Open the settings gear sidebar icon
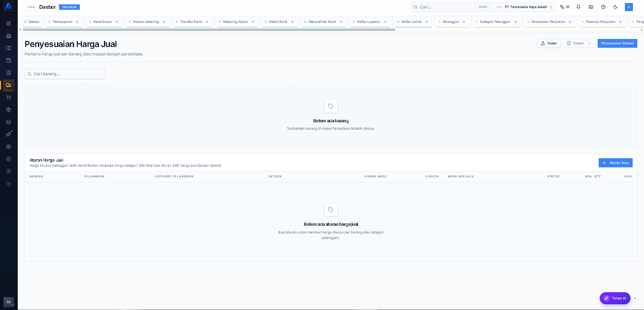The image size is (644, 310). (9, 147)
